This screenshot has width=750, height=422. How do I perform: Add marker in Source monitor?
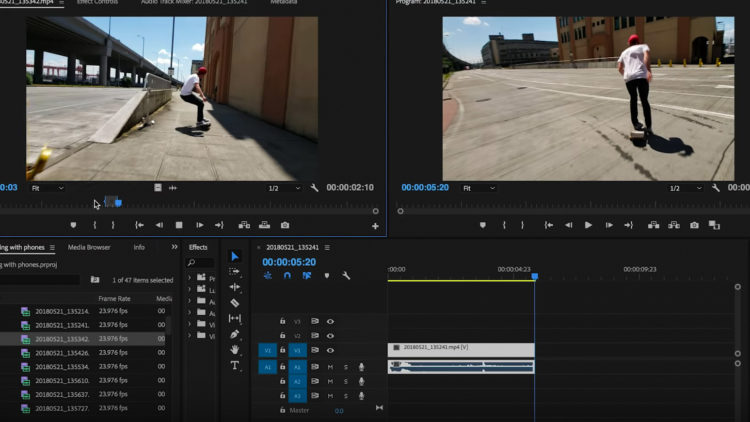coord(73,225)
